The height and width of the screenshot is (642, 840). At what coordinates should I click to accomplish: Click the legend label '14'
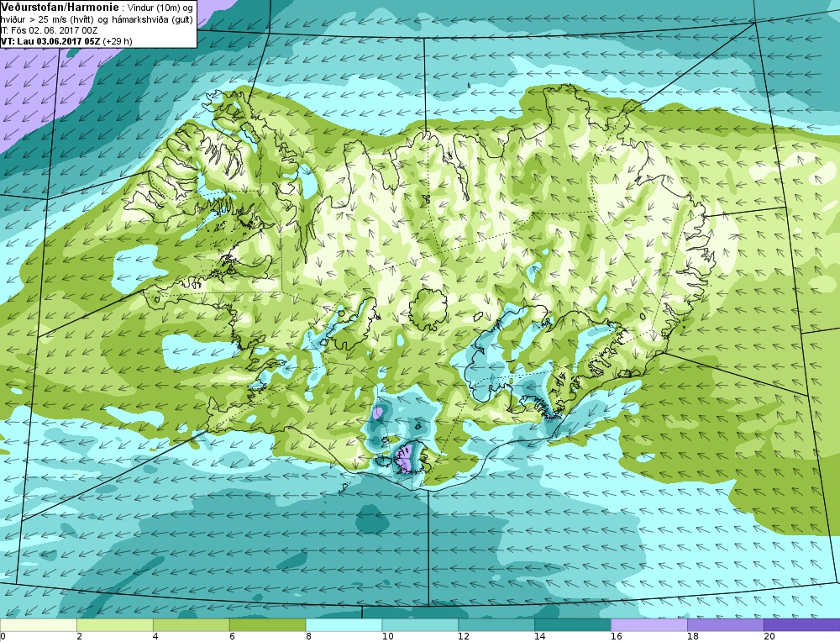tap(540, 637)
